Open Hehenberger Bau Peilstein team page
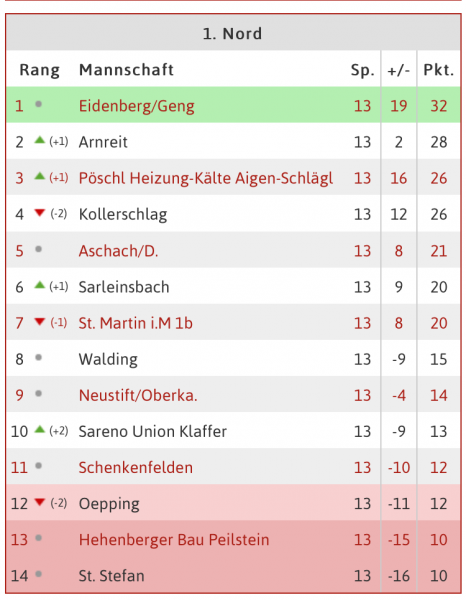The image size is (466, 600). pos(174,540)
